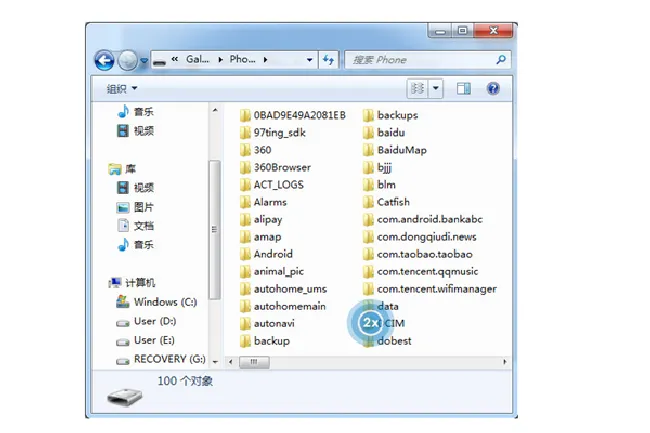Open Windows (C:) drive

(x=156, y=302)
